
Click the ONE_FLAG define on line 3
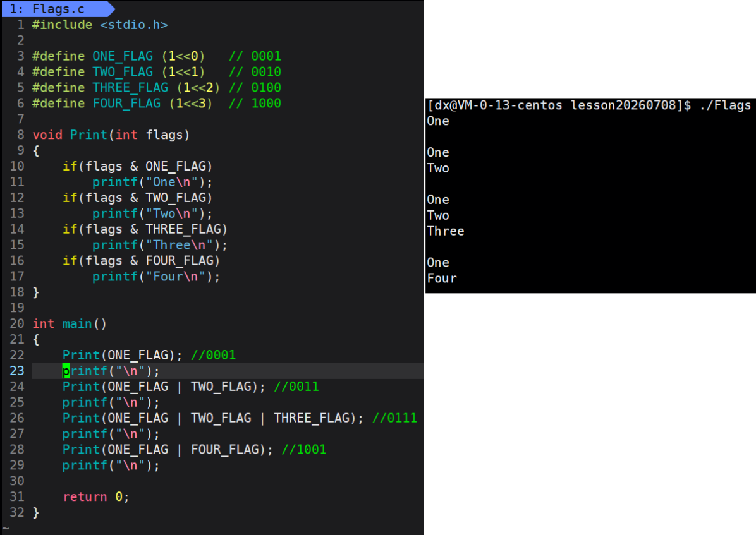click(119, 56)
